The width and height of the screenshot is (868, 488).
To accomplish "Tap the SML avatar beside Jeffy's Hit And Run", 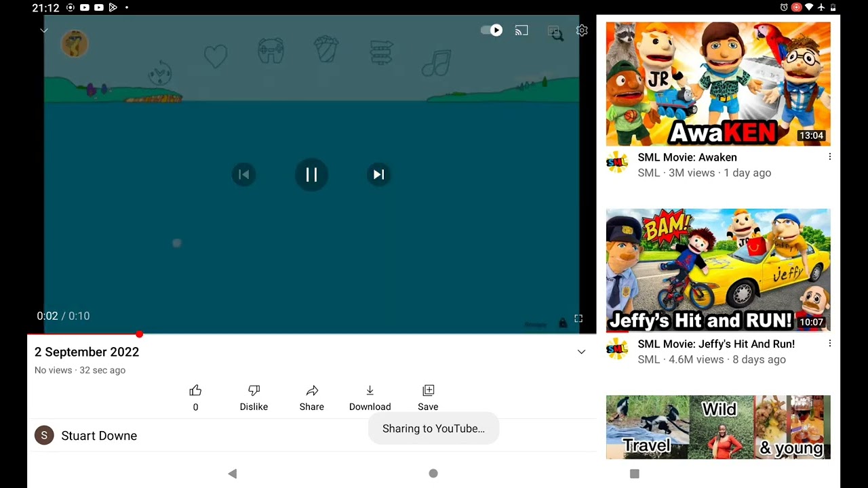I will [617, 349].
